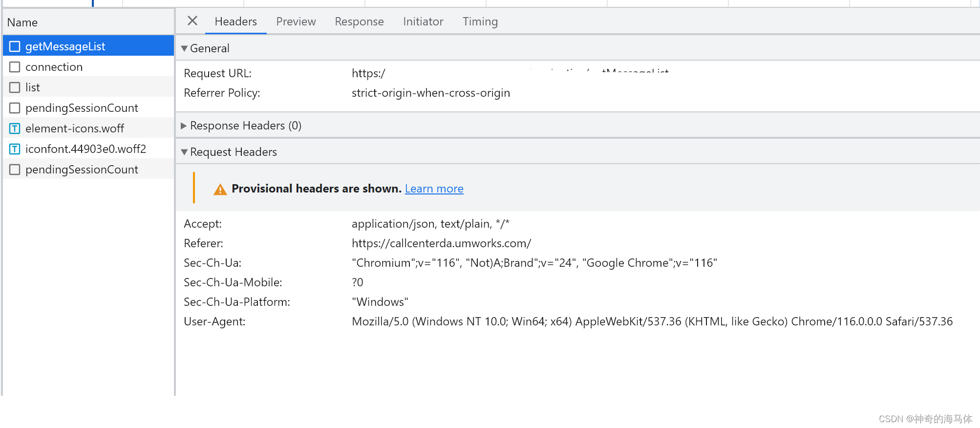Image resolution: width=980 pixels, height=428 pixels.
Task: Click the document icon beside connection
Action: (15, 67)
